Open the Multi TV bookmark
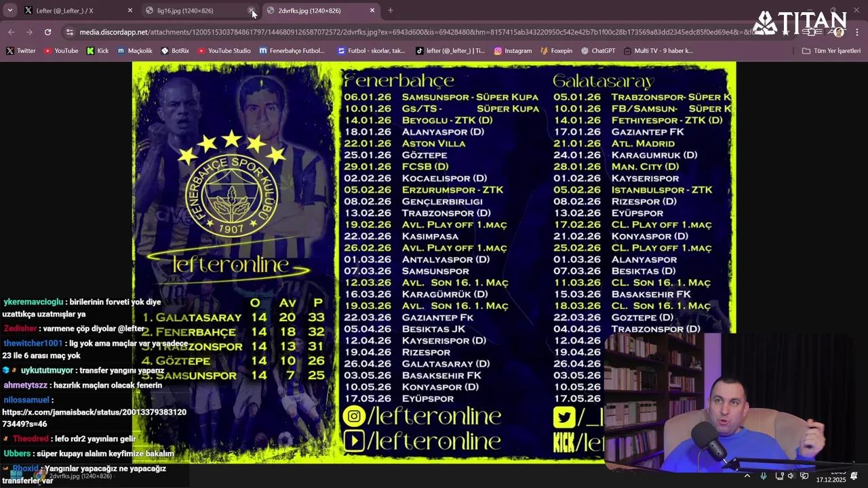This screenshot has height=488, width=868. pyautogui.click(x=658, y=51)
